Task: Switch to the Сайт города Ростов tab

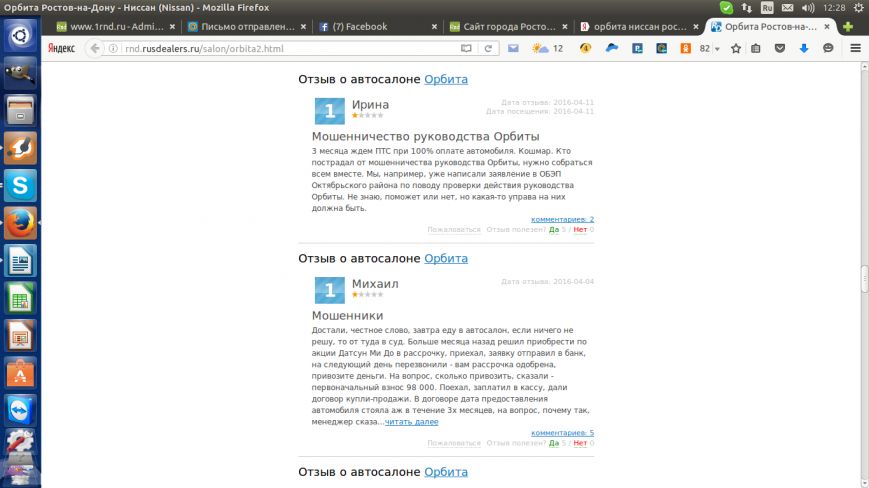Action: click(508, 27)
